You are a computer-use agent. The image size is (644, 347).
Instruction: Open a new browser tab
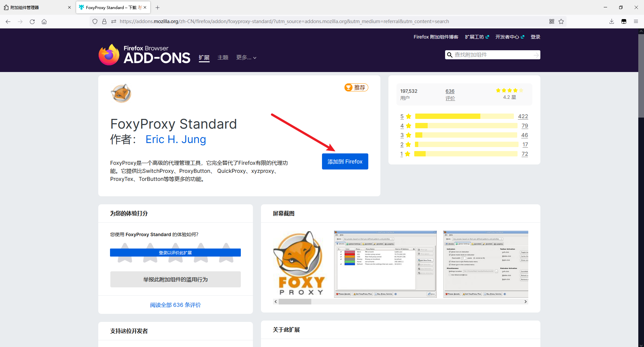158,7
